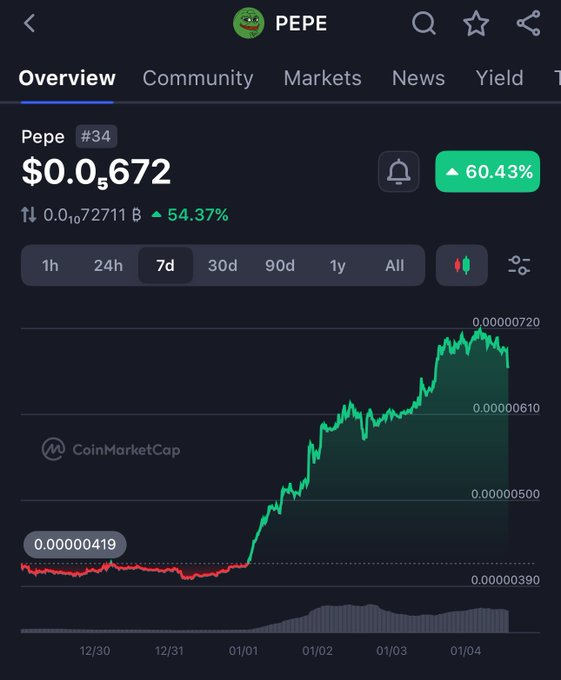561x680 pixels.
Task: Select the 30d chart range
Action: point(223,265)
